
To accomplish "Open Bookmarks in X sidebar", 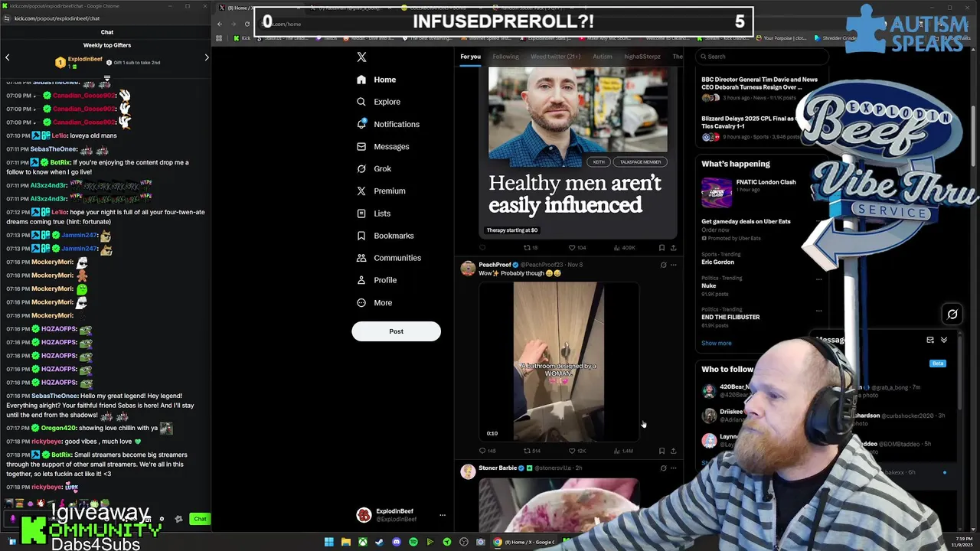I will click(385, 236).
